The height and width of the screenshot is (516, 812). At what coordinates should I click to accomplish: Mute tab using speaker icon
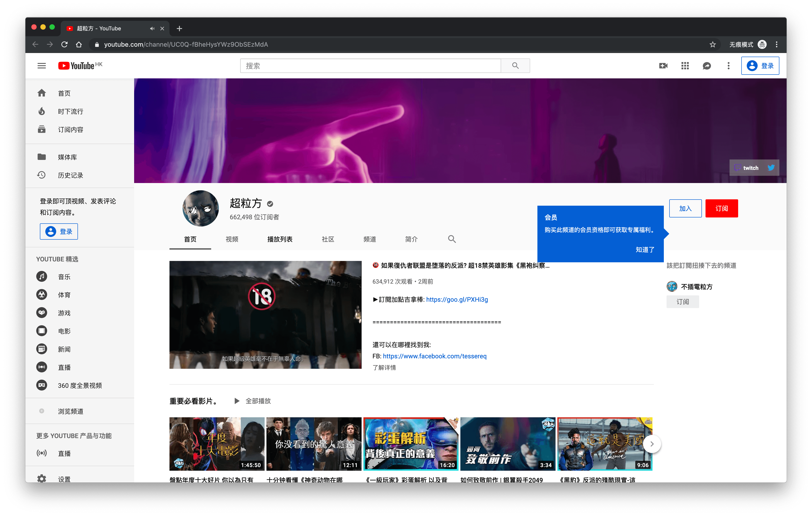pyautogui.click(x=152, y=29)
